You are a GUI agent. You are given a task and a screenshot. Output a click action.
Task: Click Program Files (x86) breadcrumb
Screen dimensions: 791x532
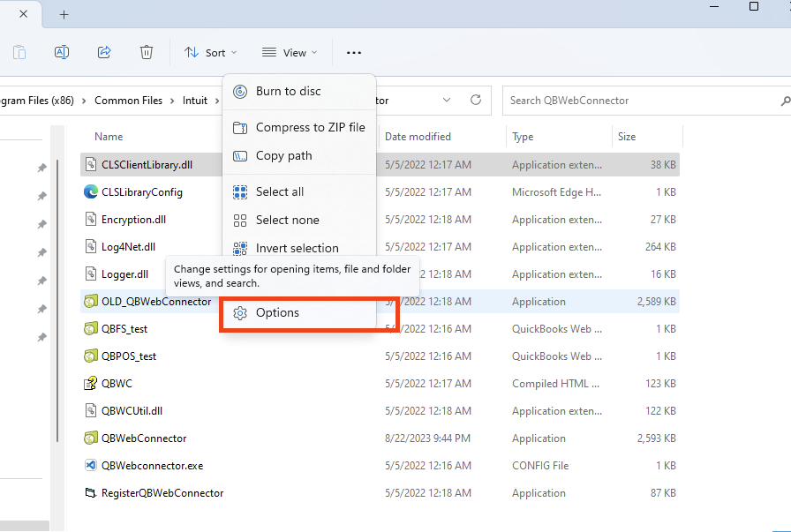click(x=37, y=101)
